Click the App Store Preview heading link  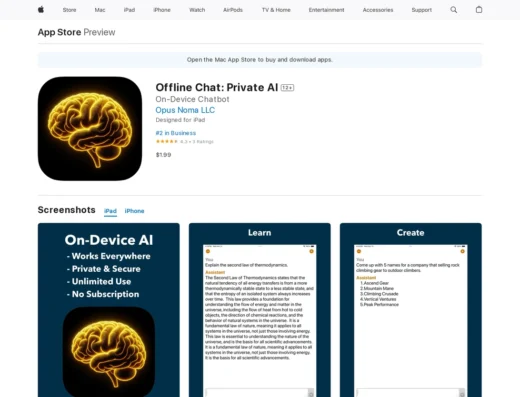(76, 32)
